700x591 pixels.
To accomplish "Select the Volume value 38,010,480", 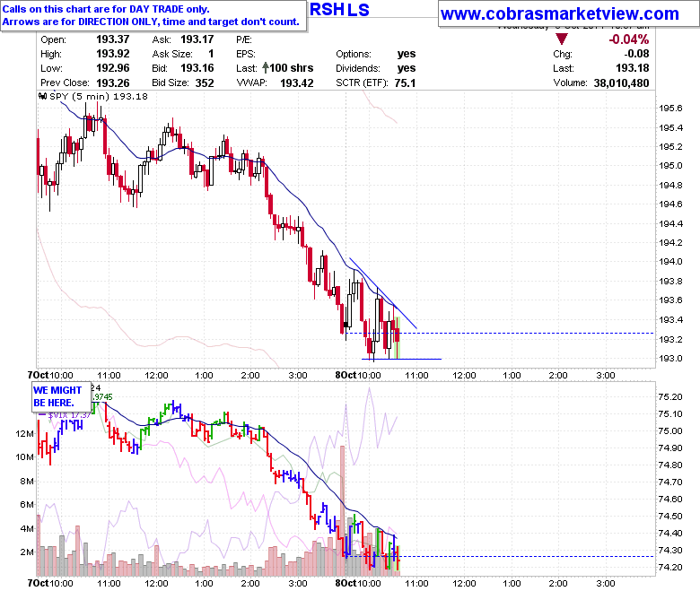I will pos(621,83).
